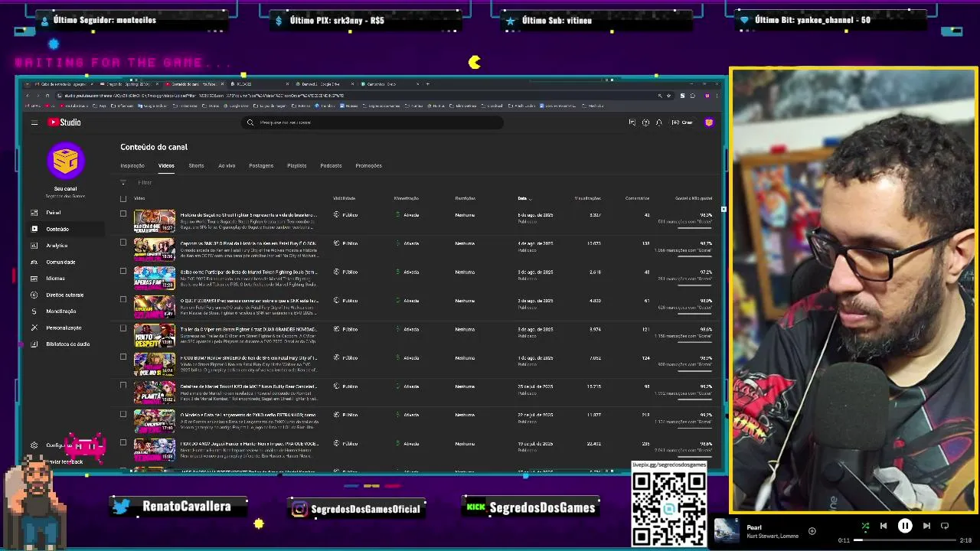Open Público visibility in FICOU BOM row
The height and width of the screenshot is (551, 980).
[x=346, y=357]
